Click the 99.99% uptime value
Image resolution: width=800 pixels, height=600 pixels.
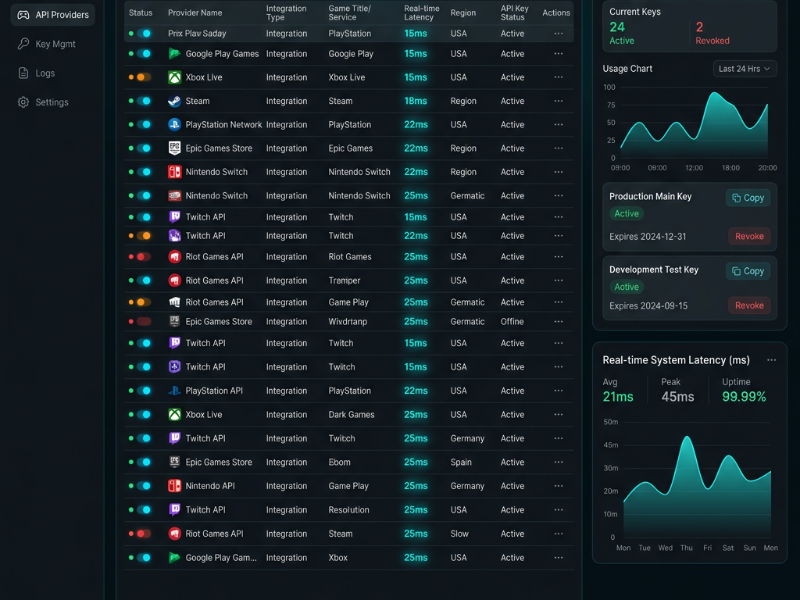[x=744, y=397]
